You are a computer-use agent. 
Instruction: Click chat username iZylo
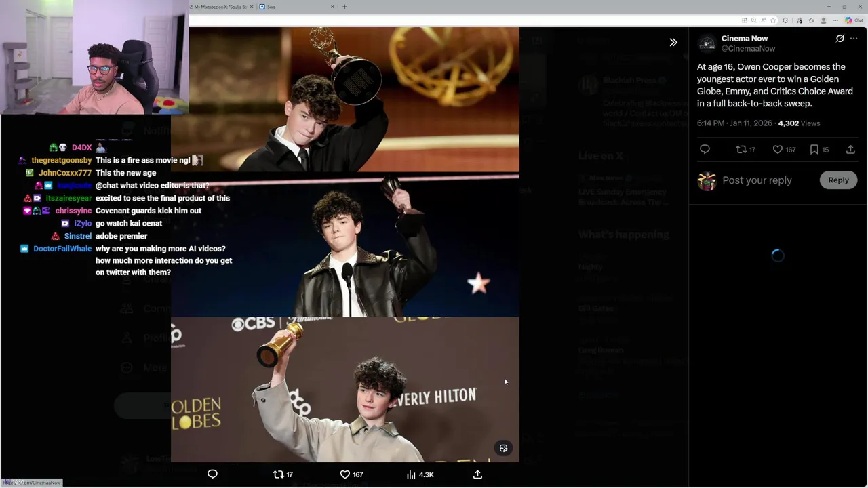(x=83, y=224)
